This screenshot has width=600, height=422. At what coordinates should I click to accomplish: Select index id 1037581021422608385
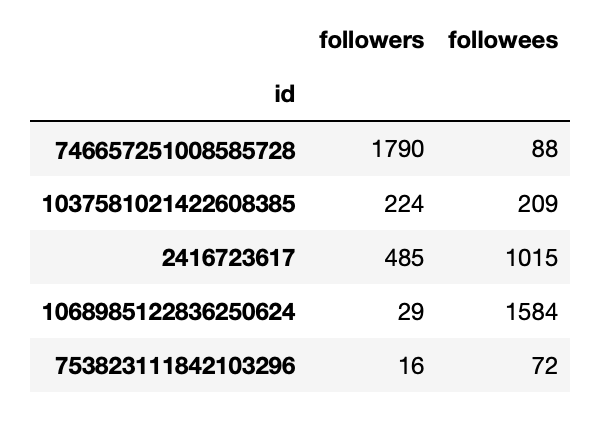[168, 204]
